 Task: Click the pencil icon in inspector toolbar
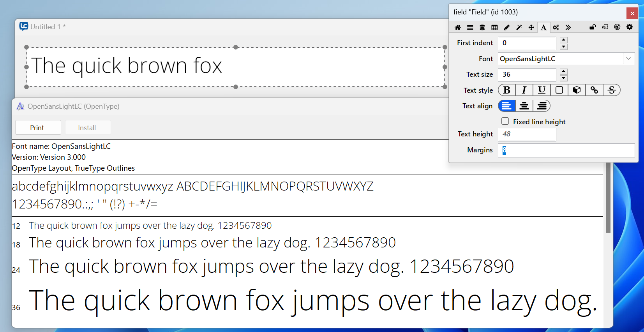click(x=506, y=27)
